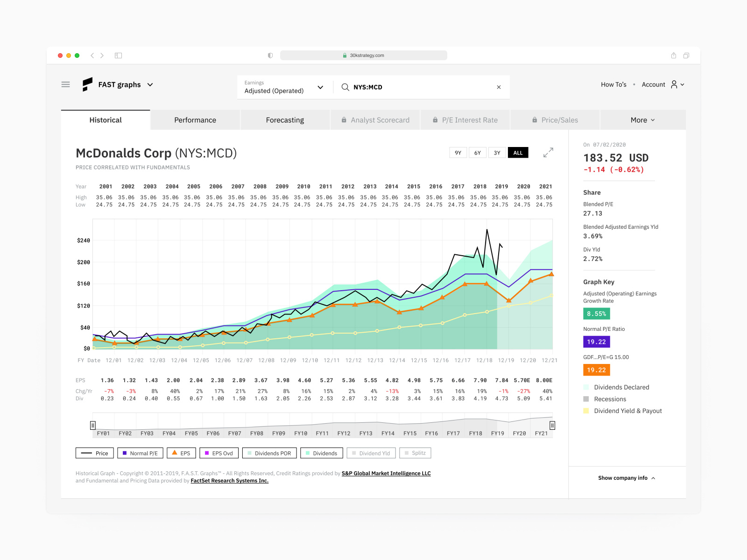
Task: Open FactSet Research Systems Inc. link
Action: click(x=229, y=481)
